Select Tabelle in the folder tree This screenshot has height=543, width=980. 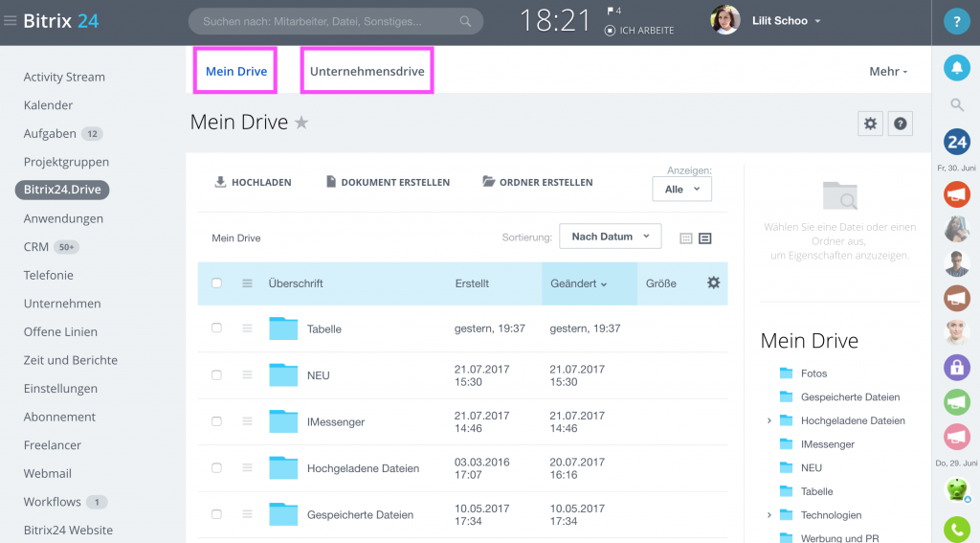click(x=817, y=491)
